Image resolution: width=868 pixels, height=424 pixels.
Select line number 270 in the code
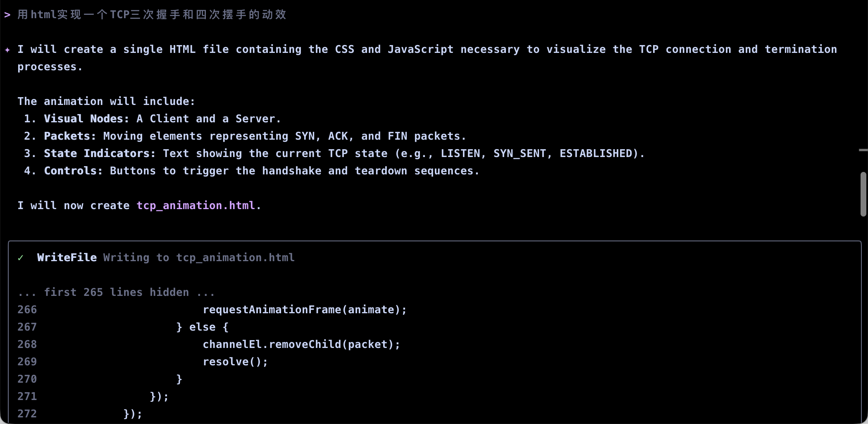coord(27,379)
